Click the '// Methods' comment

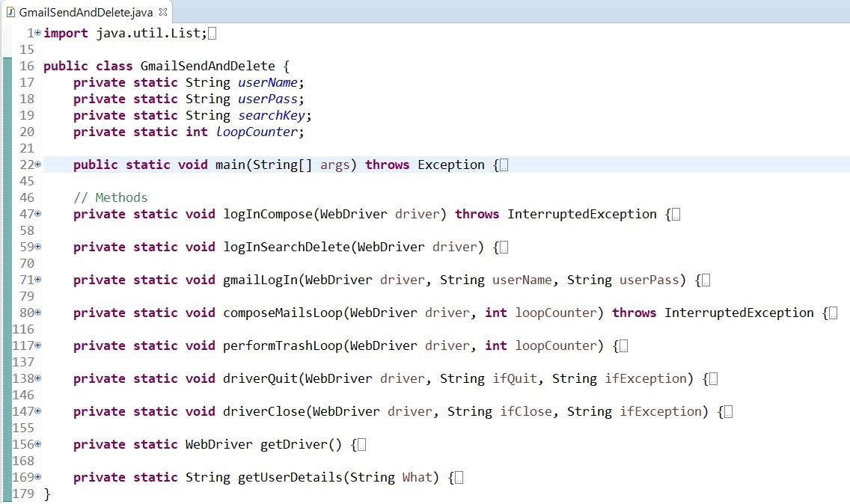click(x=111, y=198)
